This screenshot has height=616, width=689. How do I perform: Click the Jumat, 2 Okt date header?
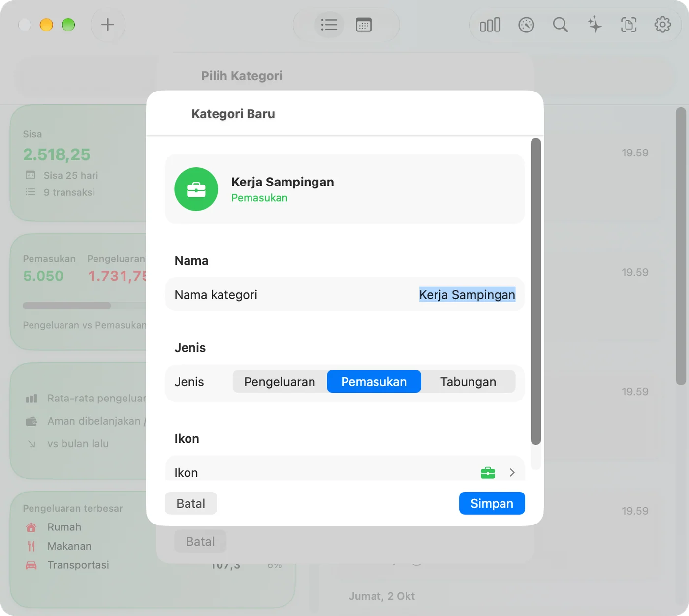click(x=382, y=596)
